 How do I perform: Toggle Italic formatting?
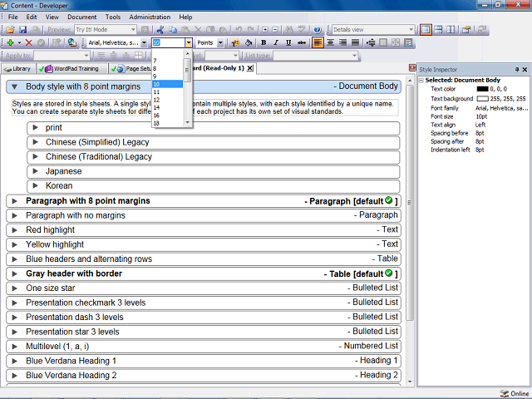(x=276, y=42)
